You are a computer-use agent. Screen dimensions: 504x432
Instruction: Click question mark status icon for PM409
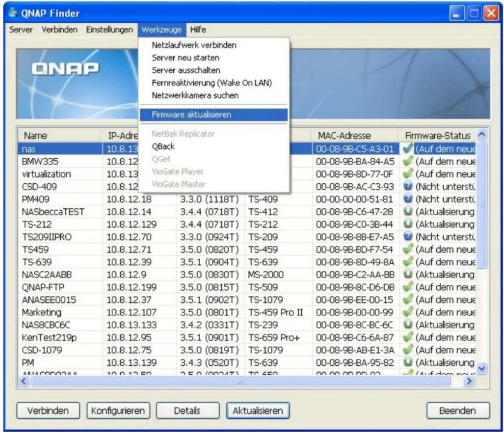408,199
